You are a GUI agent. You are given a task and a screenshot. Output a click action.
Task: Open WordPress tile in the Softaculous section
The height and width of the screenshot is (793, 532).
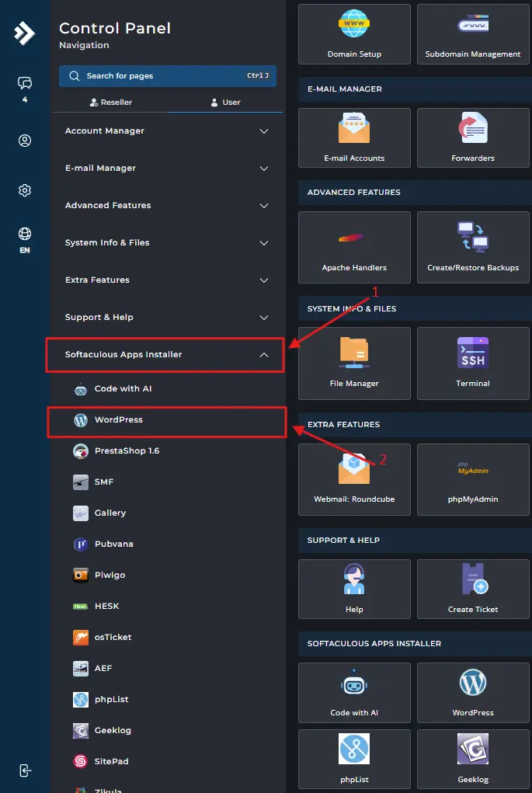click(473, 693)
